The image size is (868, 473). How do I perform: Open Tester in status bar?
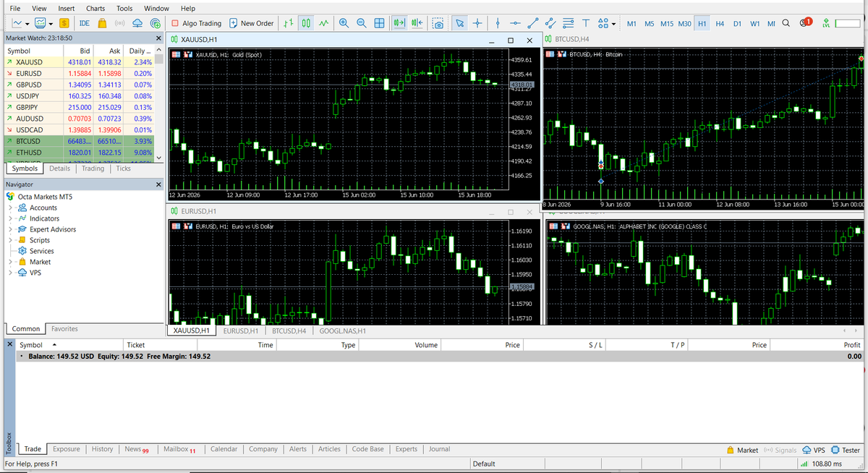(x=846, y=450)
